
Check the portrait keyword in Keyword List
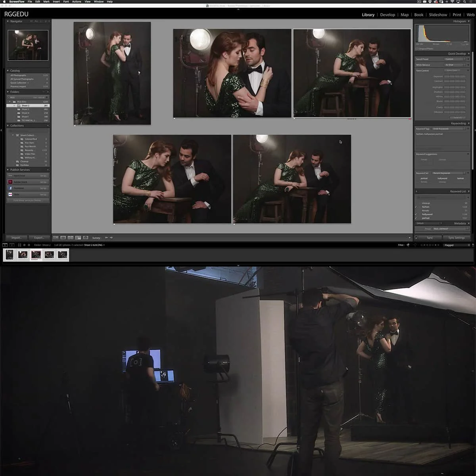(x=416, y=218)
